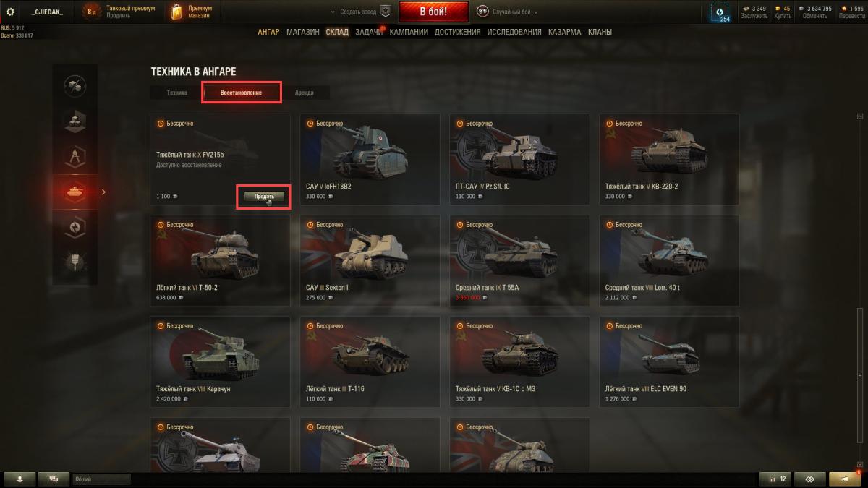Switch to the Техника tab
Viewport: 868px width, 488px height.
tap(176, 93)
